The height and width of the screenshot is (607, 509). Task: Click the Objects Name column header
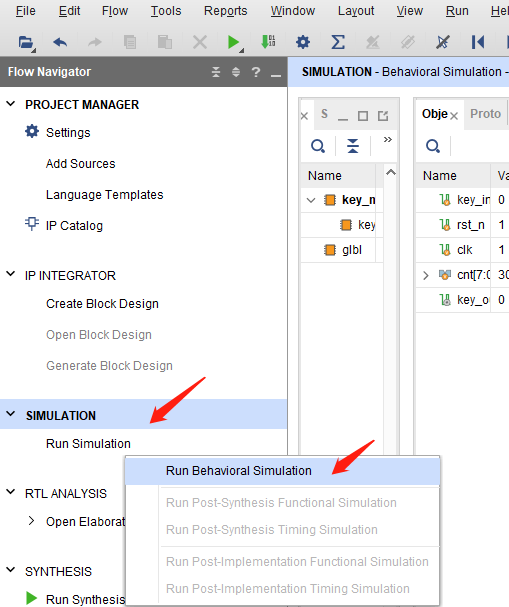coord(453,176)
